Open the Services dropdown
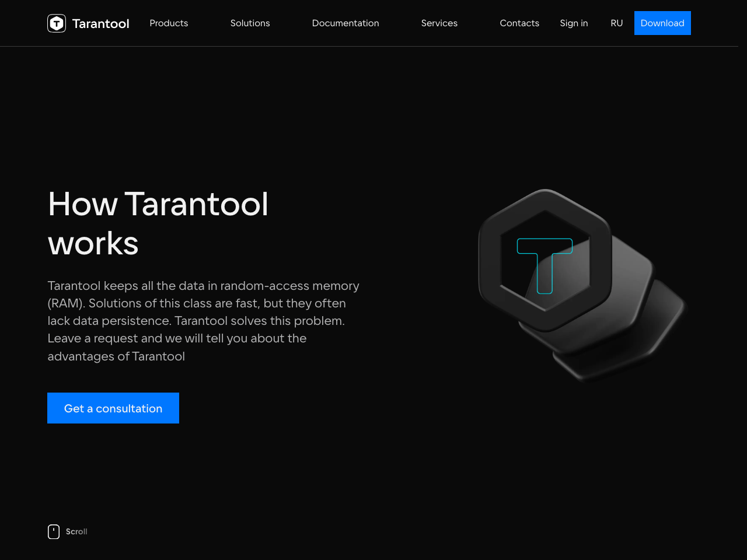Screen dimensions: 747x560 pos(439,23)
